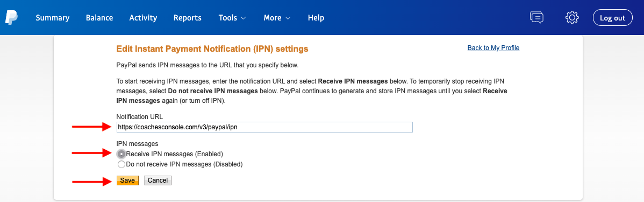This screenshot has width=644, height=202.
Task: Go to the Summary tab
Action: pyautogui.click(x=53, y=18)
